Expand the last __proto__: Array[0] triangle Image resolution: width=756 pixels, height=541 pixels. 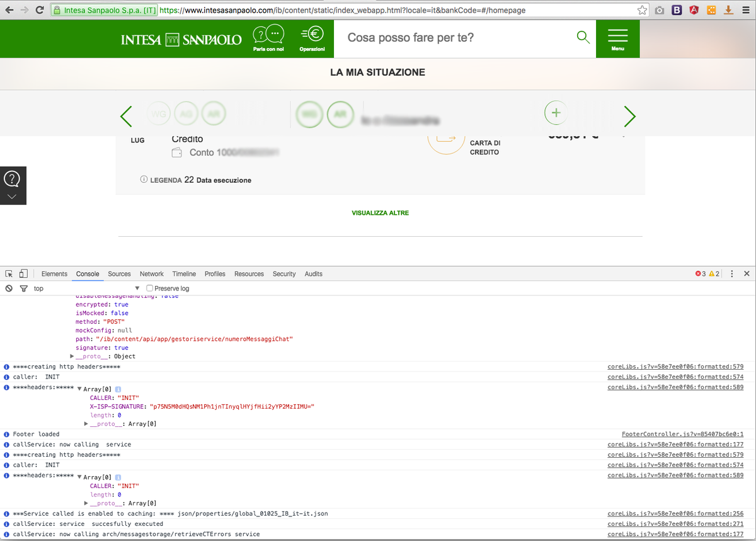86,503
